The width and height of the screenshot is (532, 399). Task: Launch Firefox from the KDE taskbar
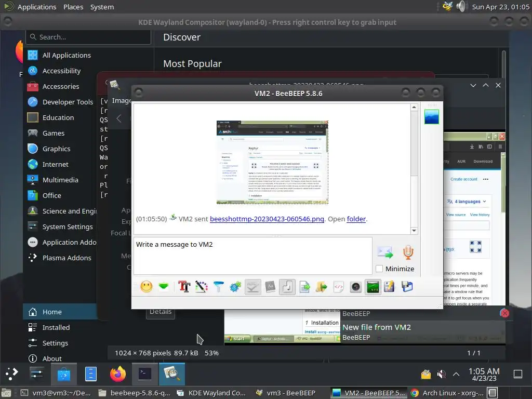point(118,374)
